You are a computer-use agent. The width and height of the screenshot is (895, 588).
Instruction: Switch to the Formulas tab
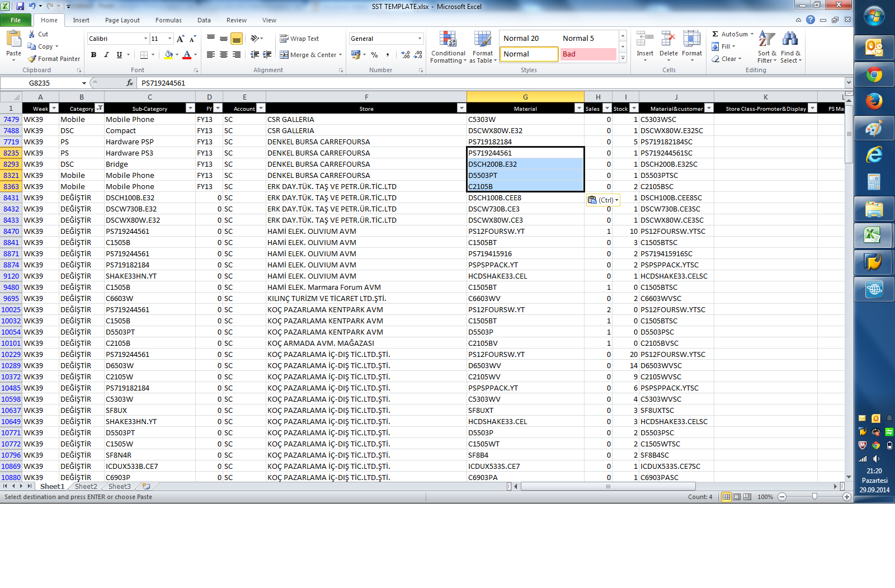point(168,20)
